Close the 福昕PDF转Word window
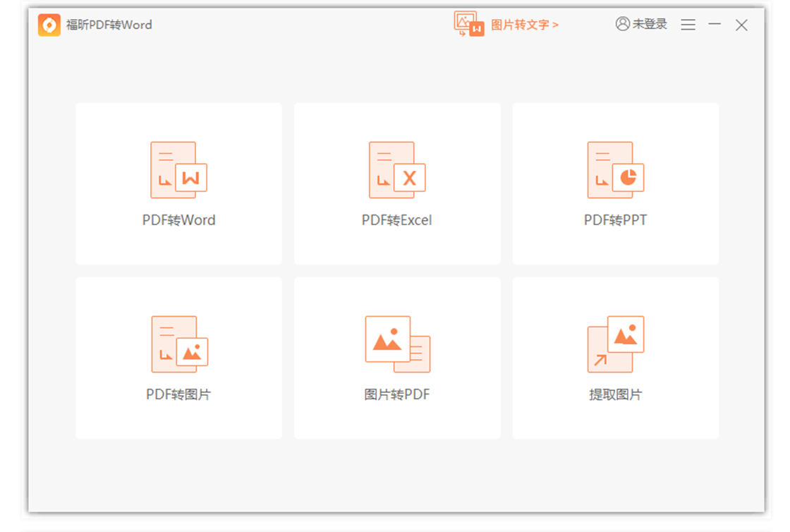This screenshot has width=790, height=532. click(741, 25)
